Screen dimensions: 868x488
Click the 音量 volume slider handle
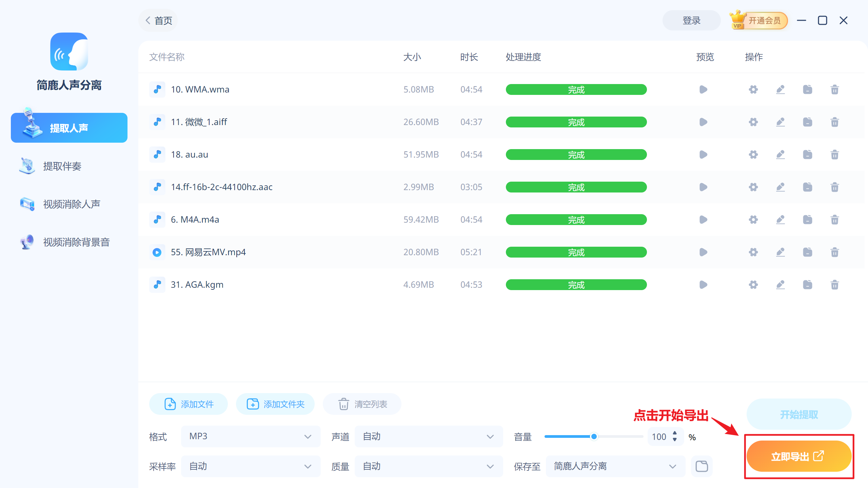(x=594, y=436)
